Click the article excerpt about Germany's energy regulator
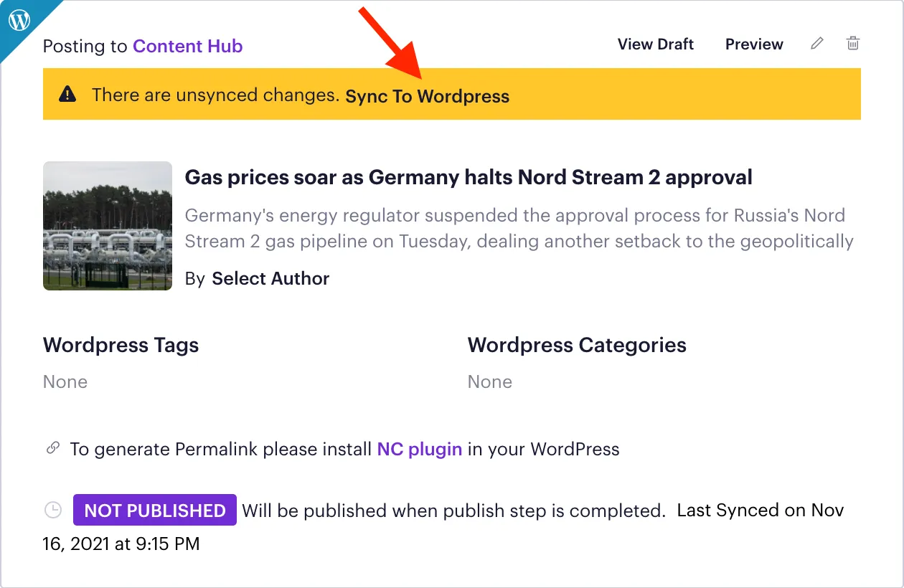 519,229
